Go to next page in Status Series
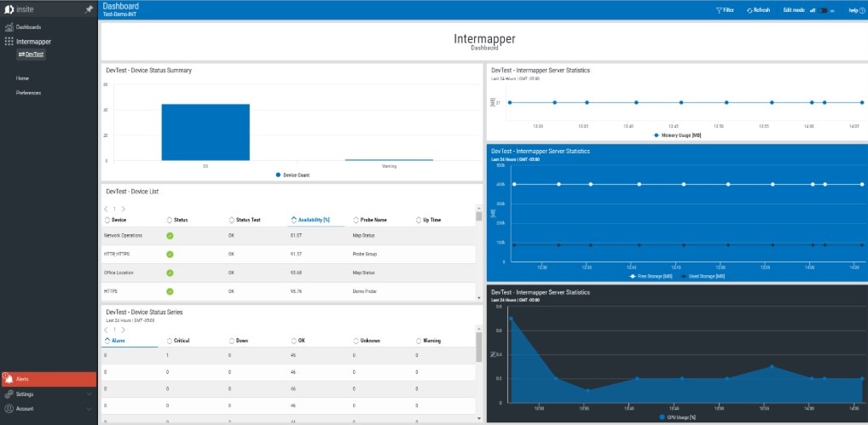868x425 pixels. click(123, 330)
